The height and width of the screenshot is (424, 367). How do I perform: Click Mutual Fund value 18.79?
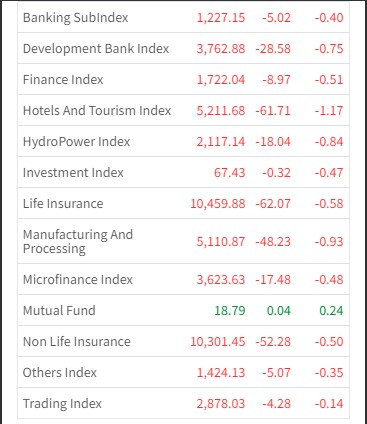(230, 311)
